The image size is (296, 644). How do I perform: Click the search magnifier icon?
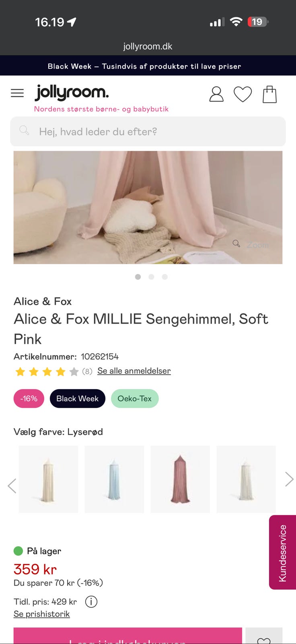pos(25,130)
